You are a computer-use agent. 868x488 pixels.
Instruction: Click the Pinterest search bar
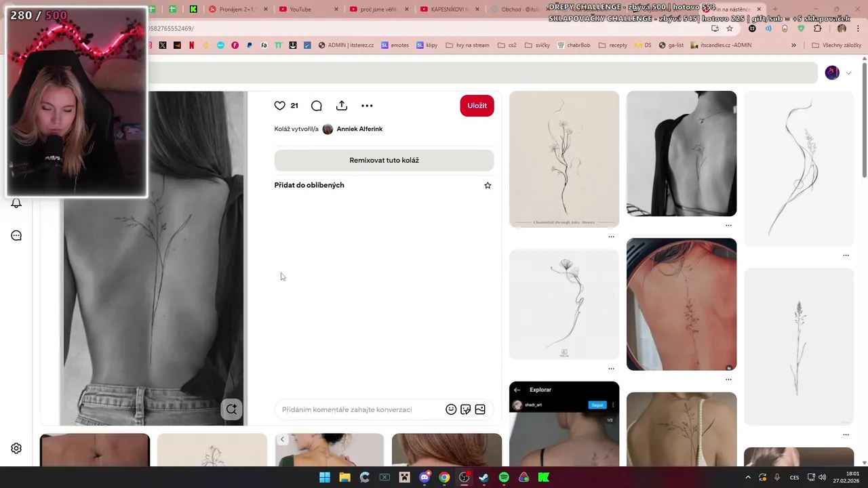point(481,73)
